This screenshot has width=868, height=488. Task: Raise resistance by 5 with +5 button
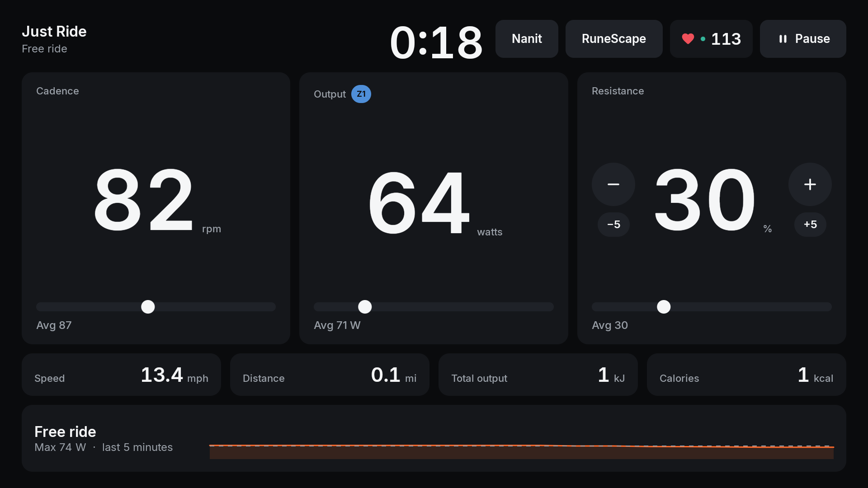pos(810,225)
